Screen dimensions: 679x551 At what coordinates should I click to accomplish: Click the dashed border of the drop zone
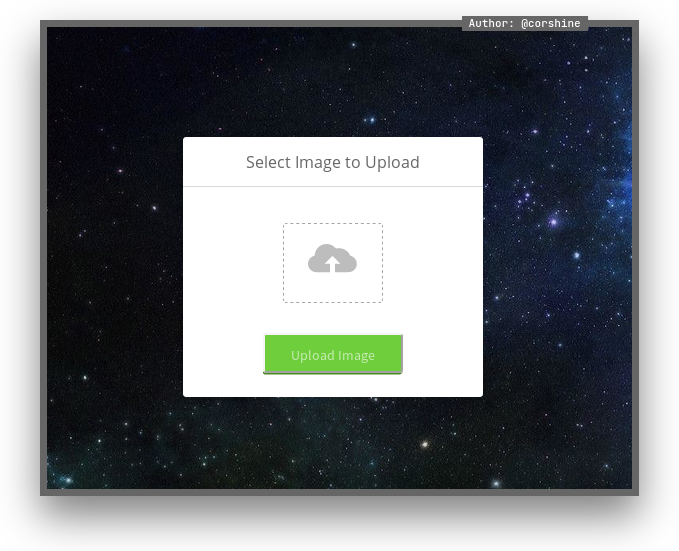pyautogui.click(x=283, y=262)
